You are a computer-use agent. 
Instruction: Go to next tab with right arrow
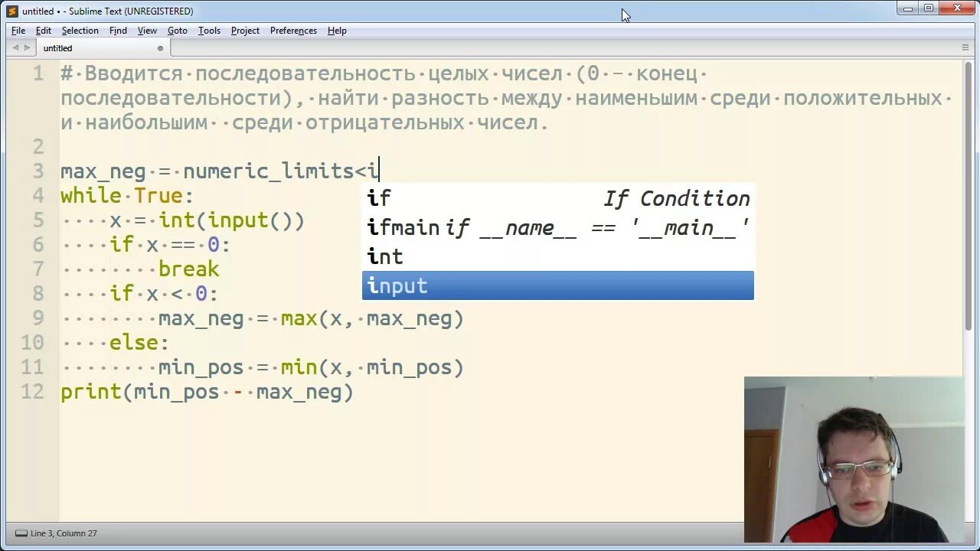pos(28,47)
